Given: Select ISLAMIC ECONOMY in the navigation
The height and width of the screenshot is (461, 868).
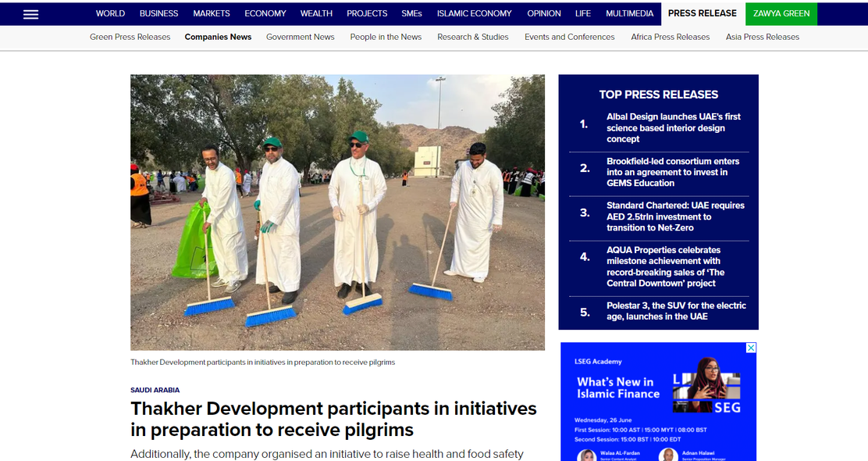Looking at the screenshot, I should click(475, 13).
